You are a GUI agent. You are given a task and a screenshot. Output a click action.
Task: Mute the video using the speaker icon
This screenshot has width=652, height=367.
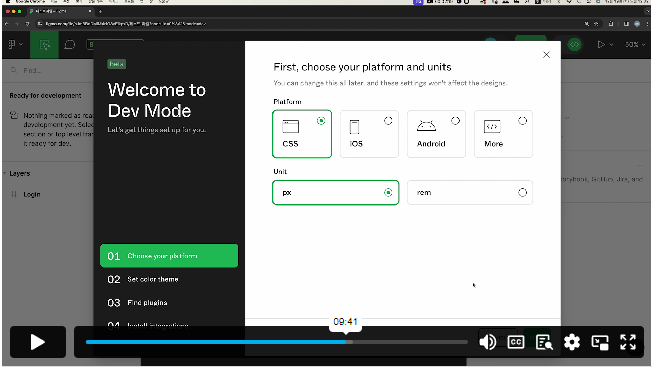[x=487, y=342]
